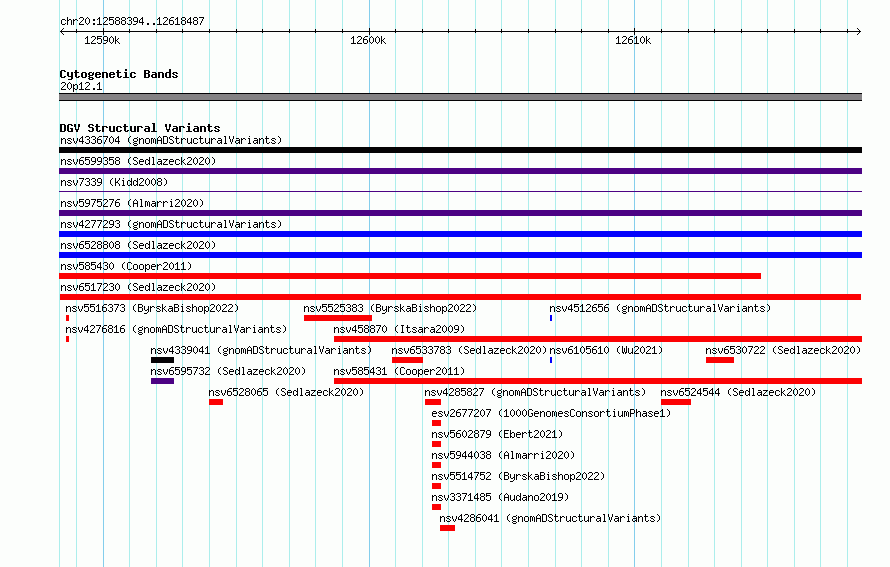Image resolution: width=890 pixels, height=567 pixels.
Task: Click the red nsv4285827 variant bar
Action: tap(433, 402)
